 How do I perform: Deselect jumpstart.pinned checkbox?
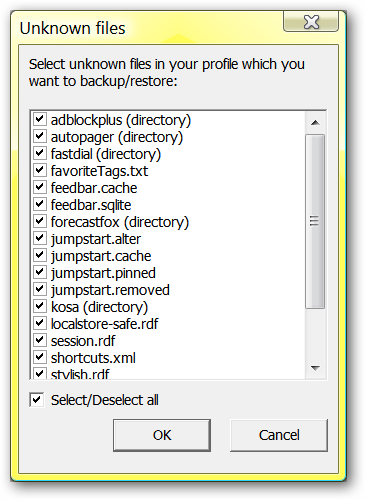coord(40,272)
